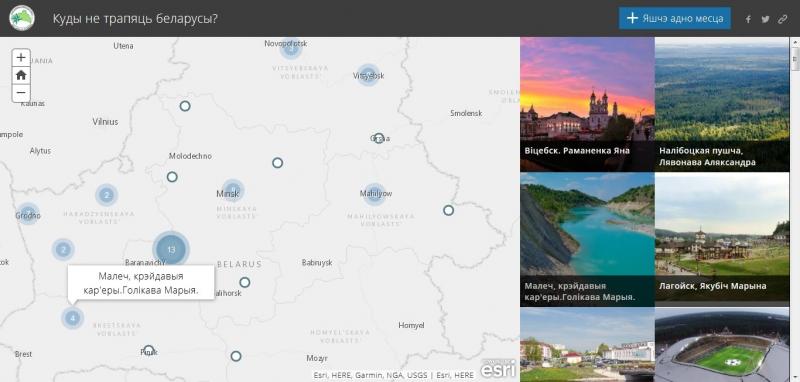Open the Малеч chalk quarries thumbnail

point(587,239)
